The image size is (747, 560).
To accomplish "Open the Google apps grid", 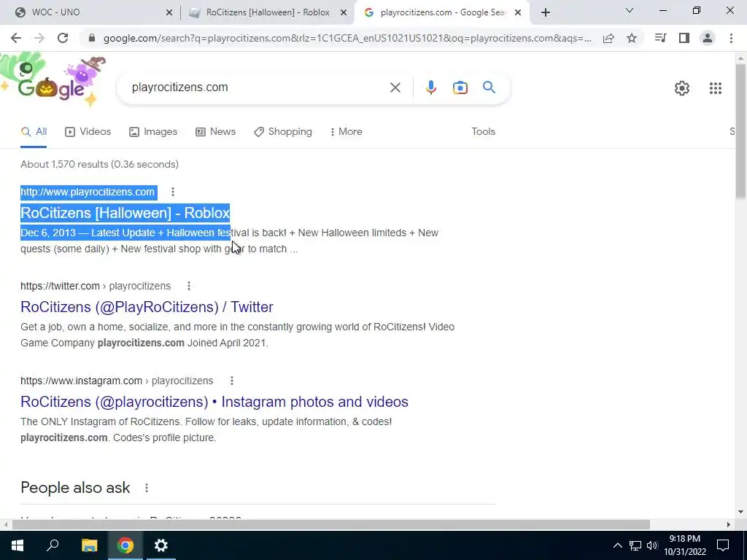I will [x=715, y=88].
